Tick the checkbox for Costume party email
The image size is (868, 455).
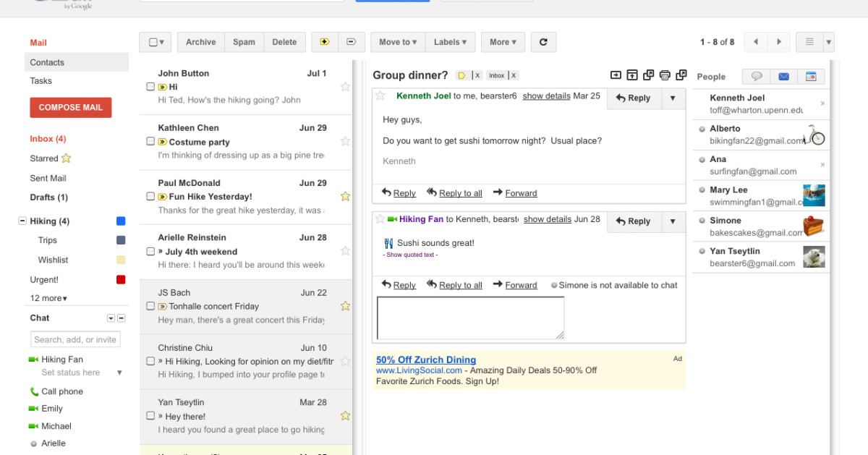coord(150,142)
